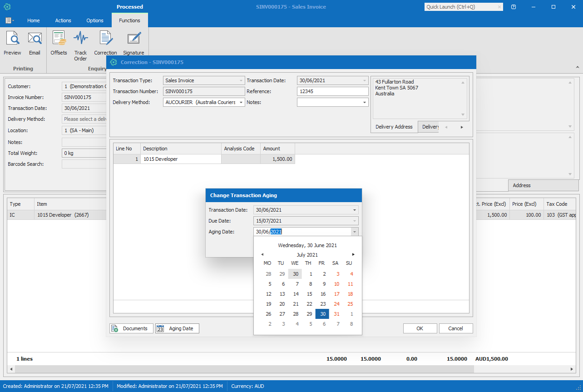Open the Delivery Method AUCOURIER dropdown
Image resolution: width=583 pixels, height=392 pixels.
[x=241, y=103]
